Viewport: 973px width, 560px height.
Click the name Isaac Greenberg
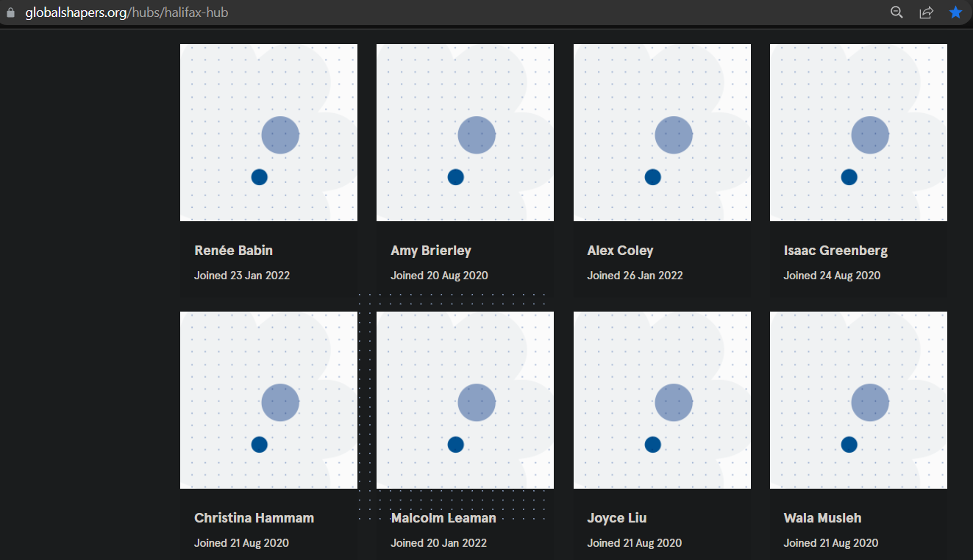pos(835,251)
